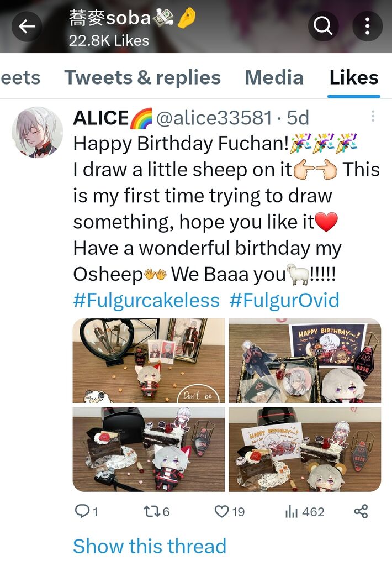Share the tweet via share icon

pyautogui.click(x=361, y=511)
